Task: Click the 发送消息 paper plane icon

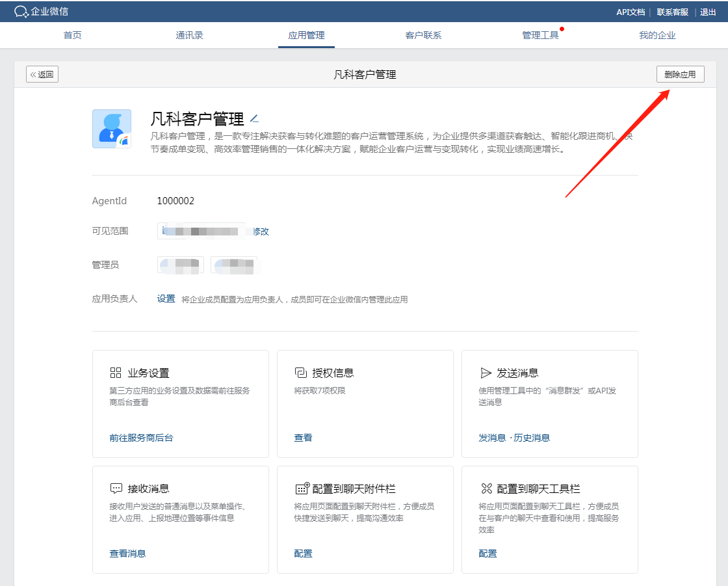Action: pyautogui.click(x=486, y=373)
